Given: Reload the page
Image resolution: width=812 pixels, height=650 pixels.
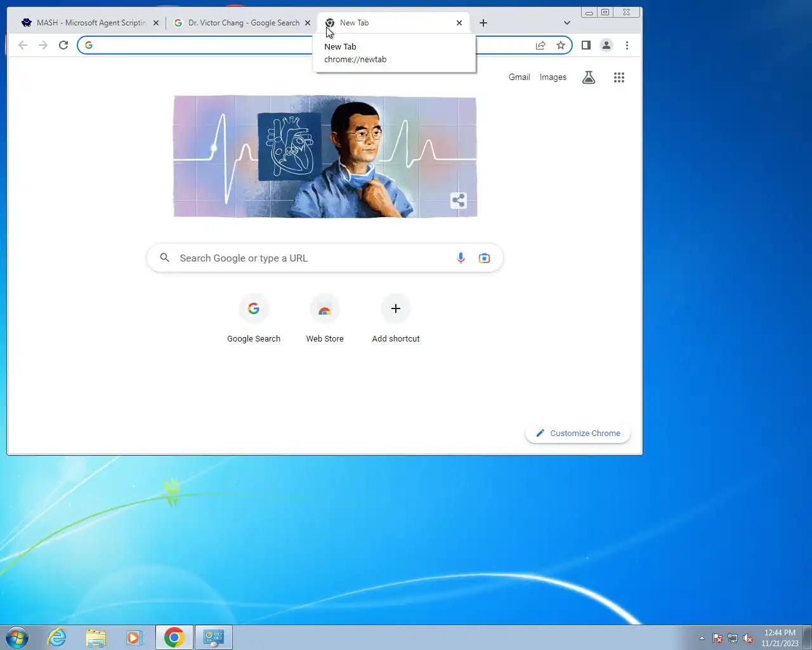Looking at the screenshot, I should [63, 45].
